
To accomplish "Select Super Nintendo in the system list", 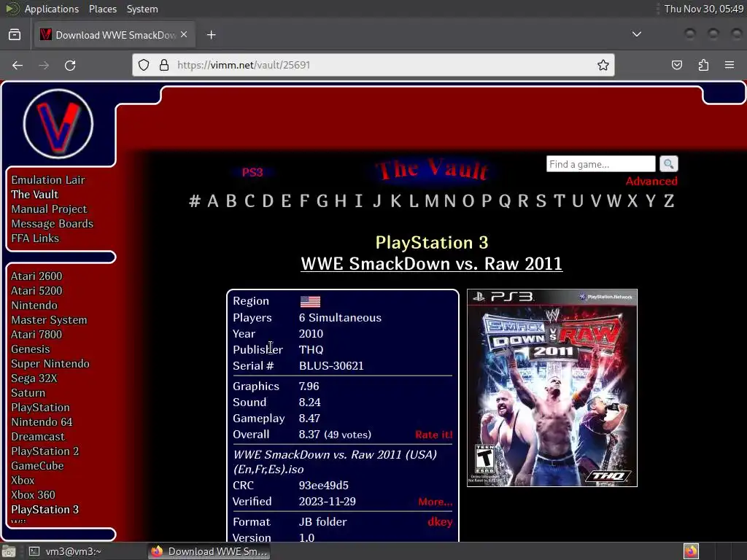I will [50, 364].
